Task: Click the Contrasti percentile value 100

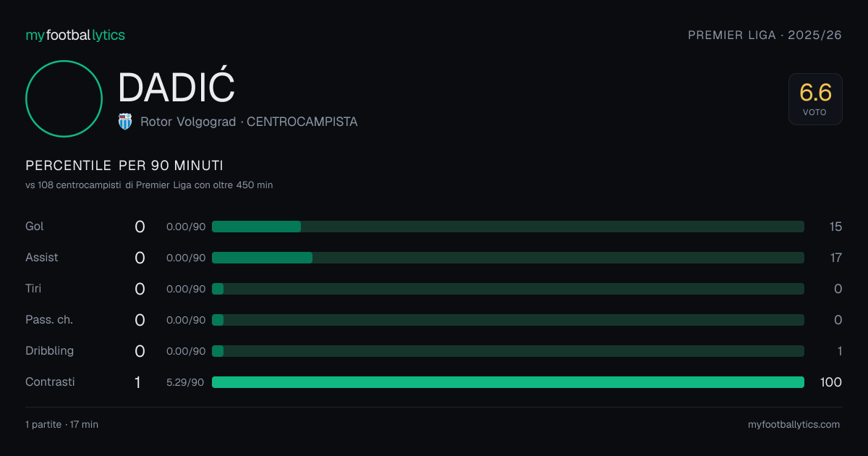Action: coord(830,382)
